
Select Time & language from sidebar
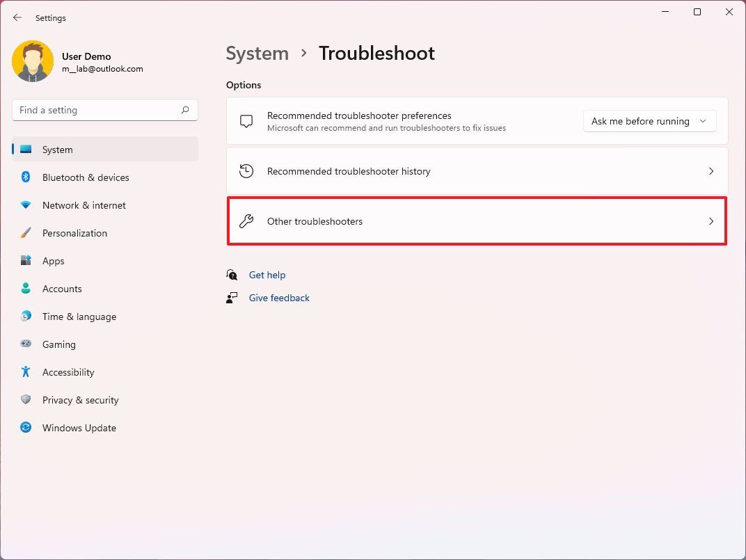[x=79, y=317]
